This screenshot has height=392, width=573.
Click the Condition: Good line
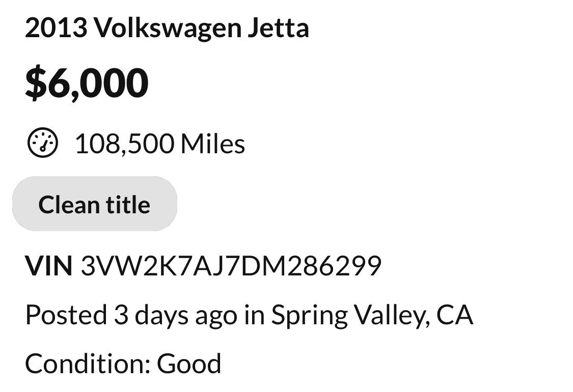point(123,363)
